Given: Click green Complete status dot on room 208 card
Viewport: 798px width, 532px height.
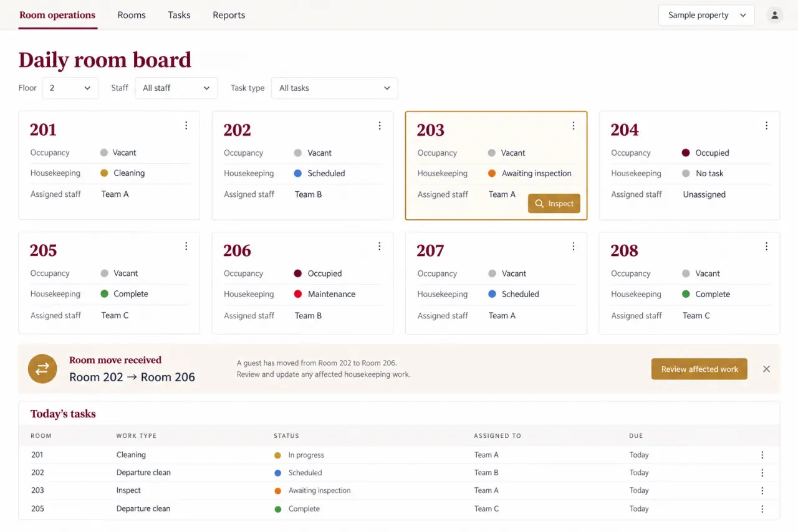Looking at the screenshot, I should pyautogui.click(x=686, y=294).
